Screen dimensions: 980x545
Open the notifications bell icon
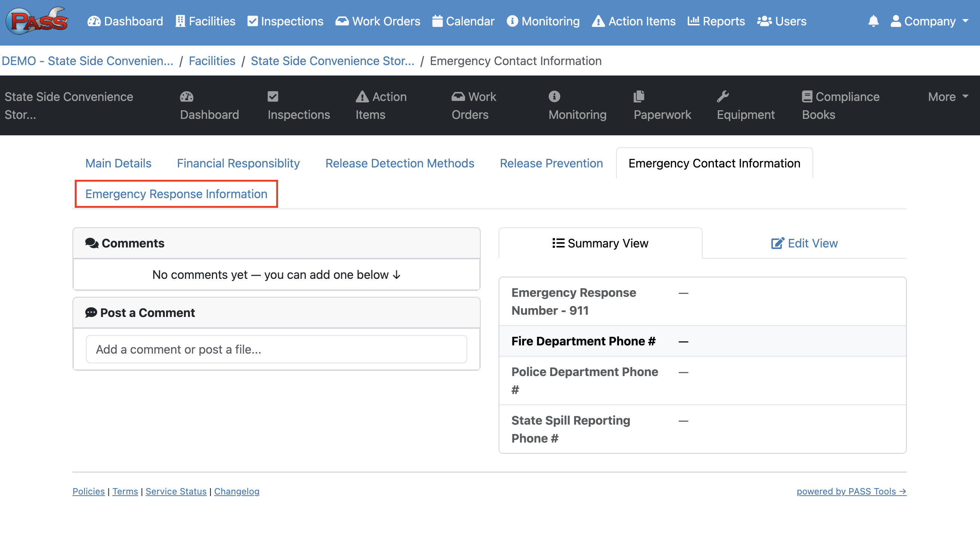pyautogui.click(x=873, y=21)
